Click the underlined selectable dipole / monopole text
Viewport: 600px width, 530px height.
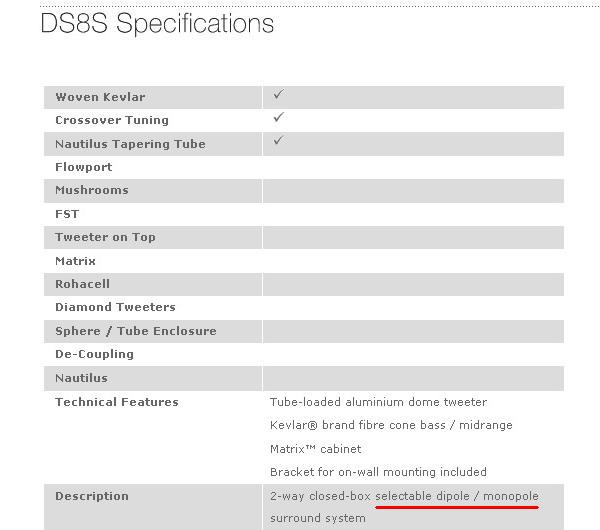(x=457, y=496)
